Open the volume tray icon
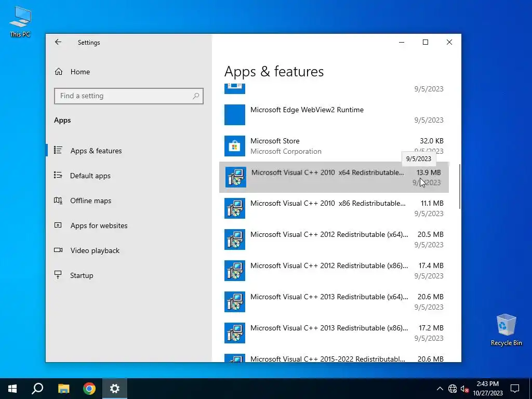Screen dimensions: 532x399 point(465,389)
